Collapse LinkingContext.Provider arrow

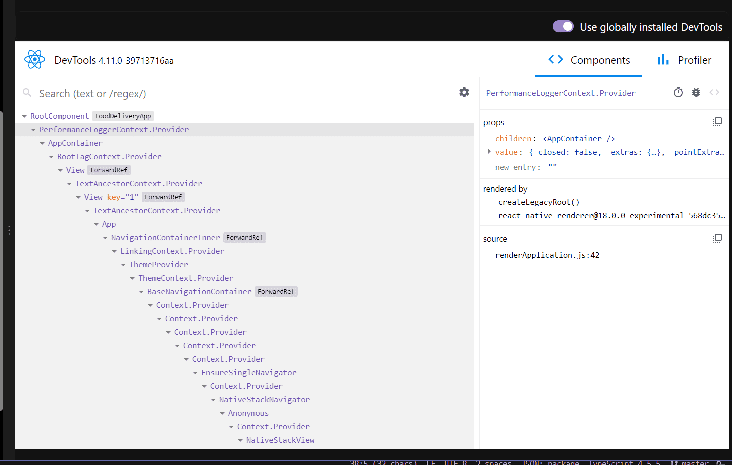point(114,251)
